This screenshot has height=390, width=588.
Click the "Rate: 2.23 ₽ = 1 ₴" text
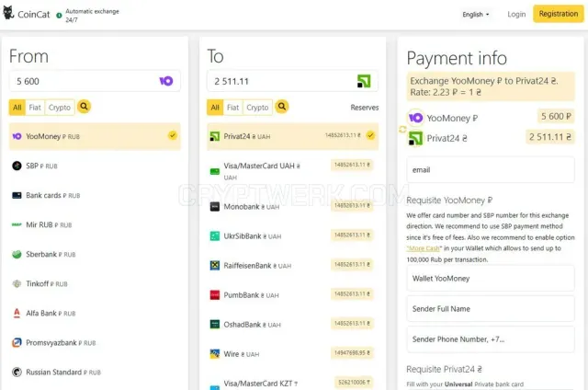[446, 92]
